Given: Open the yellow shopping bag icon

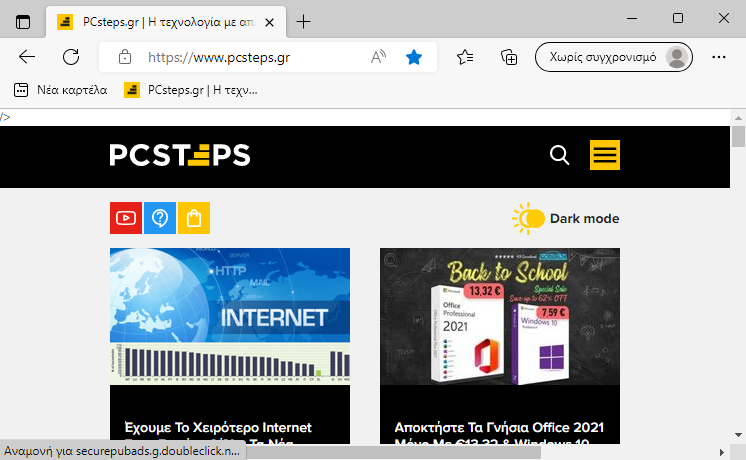Looking at the screenshot, I should [x=194, y=218].
